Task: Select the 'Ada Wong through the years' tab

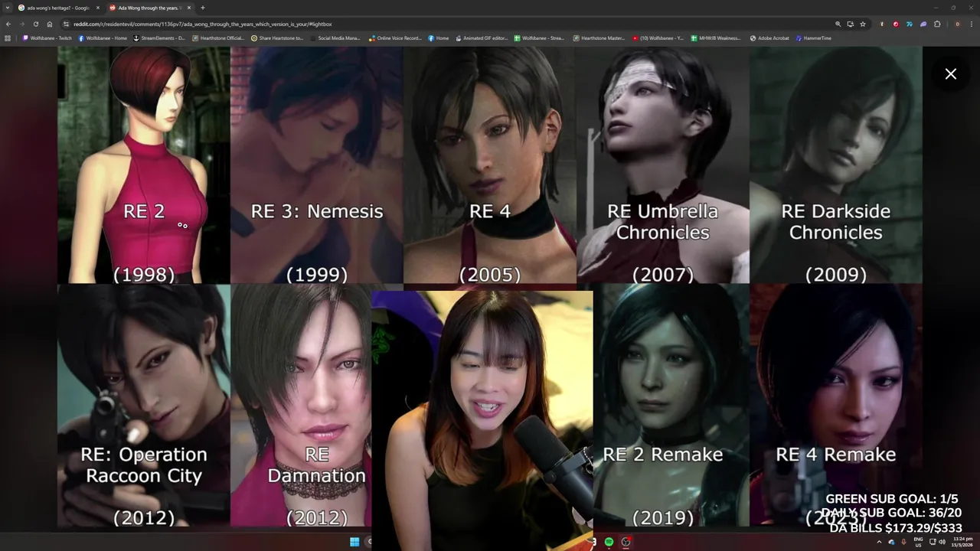Action: pyautogui.click(x=149, y=8)
